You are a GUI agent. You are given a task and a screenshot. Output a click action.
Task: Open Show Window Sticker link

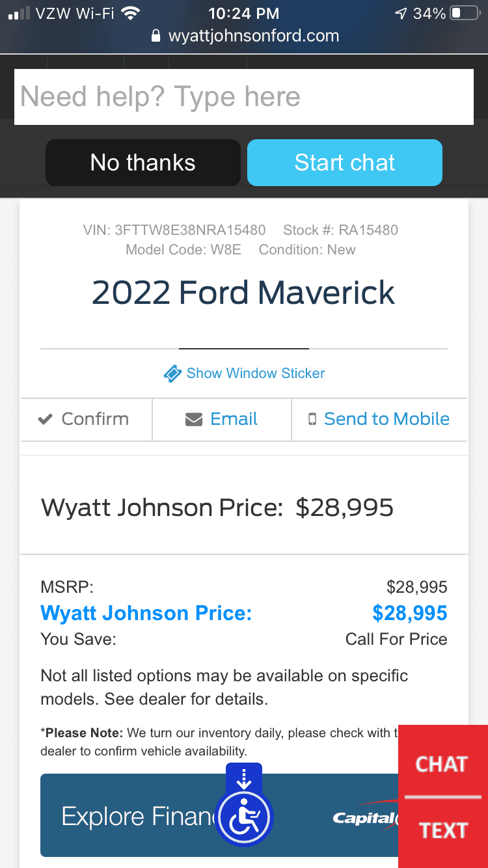255,373
